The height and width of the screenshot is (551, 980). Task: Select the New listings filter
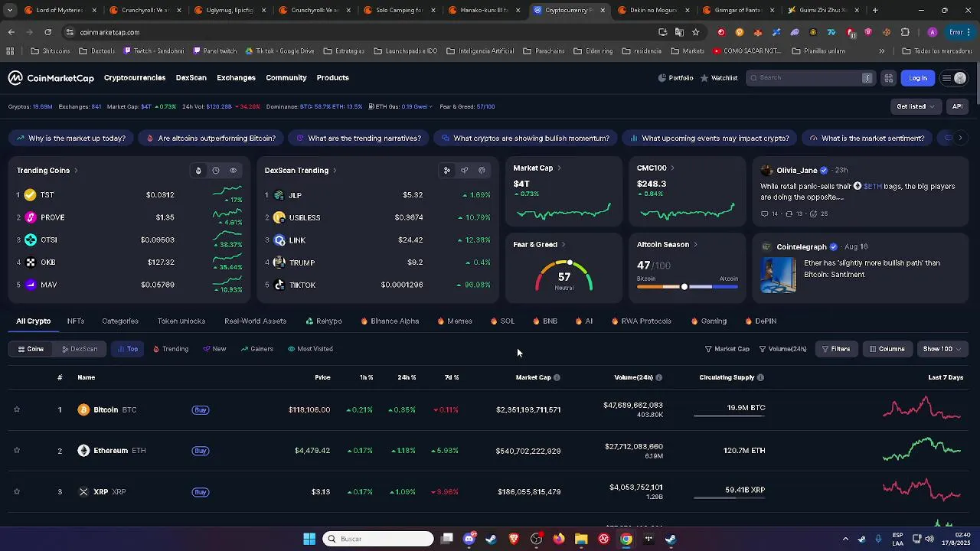click(x=214, y=349)
